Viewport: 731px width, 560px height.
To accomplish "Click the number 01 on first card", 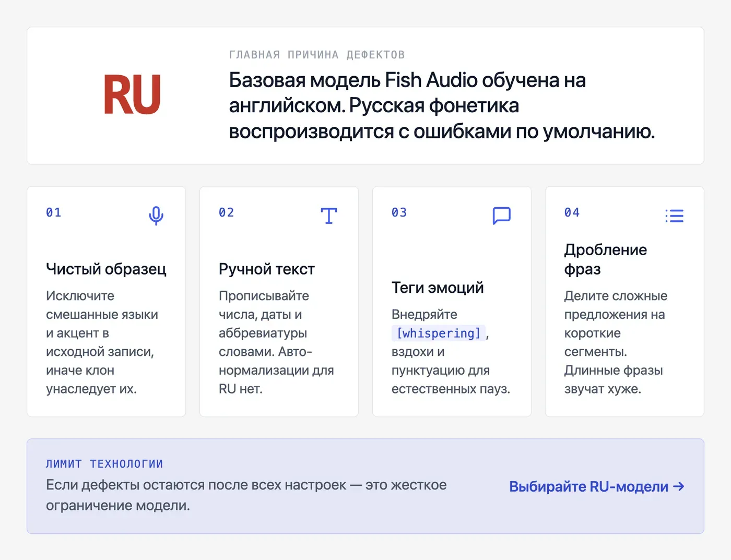I will click(x=54, y=212).
